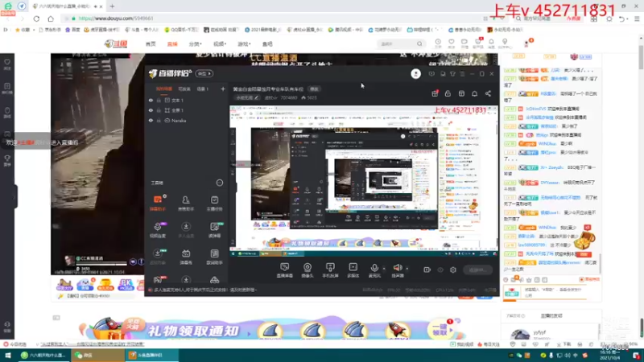Open the hamburger menu in the companion title bar
644x362 pixels.
pos(462,74)
